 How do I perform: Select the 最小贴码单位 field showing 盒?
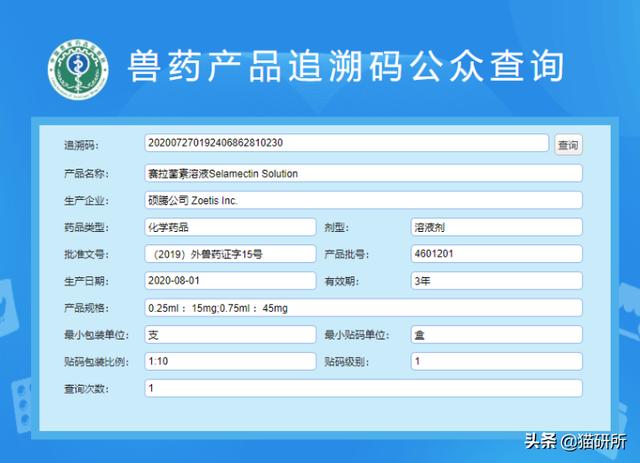[496, 335]
